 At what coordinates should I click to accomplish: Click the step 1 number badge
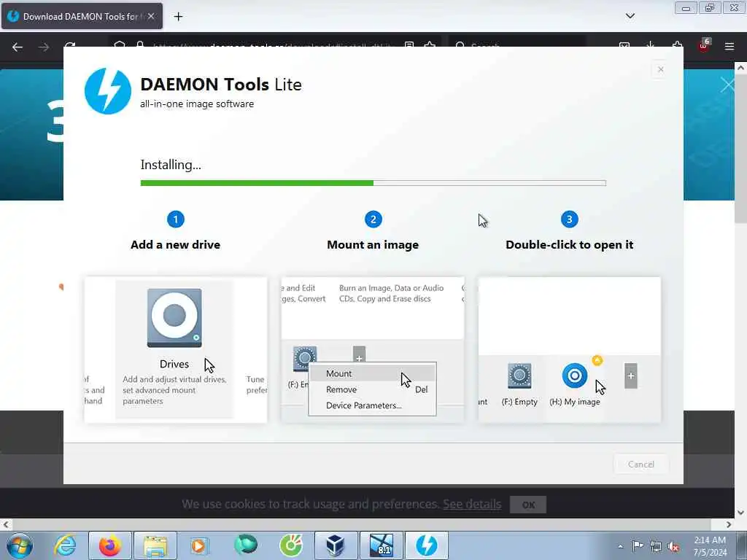(175, 219)
